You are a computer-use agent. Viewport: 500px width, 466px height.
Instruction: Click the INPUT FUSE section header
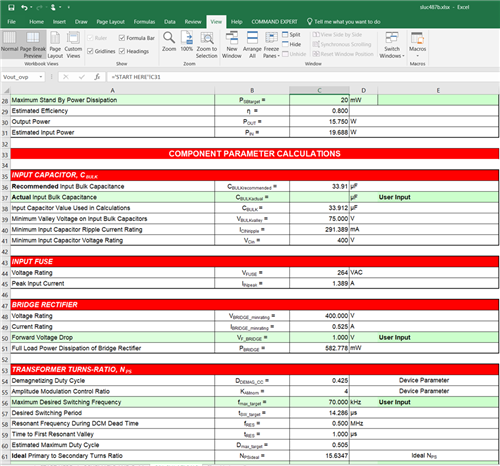[255, 262]
